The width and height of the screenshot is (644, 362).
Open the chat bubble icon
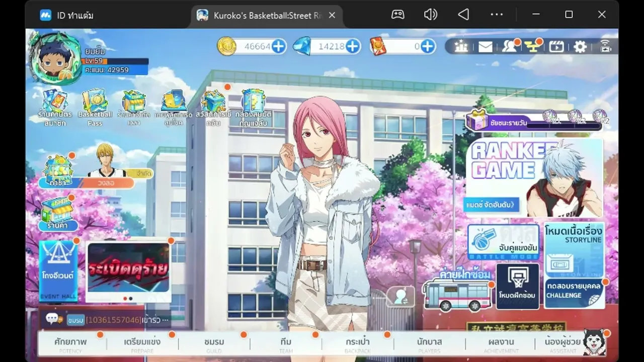pyautogui.click(x=53, y=319)
